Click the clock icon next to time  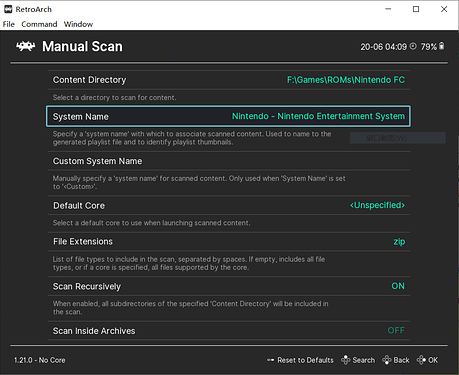(413, 46)
